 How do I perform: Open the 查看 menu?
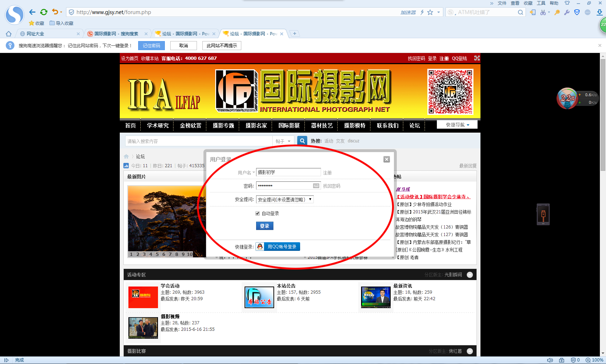[x=515, y=3]
